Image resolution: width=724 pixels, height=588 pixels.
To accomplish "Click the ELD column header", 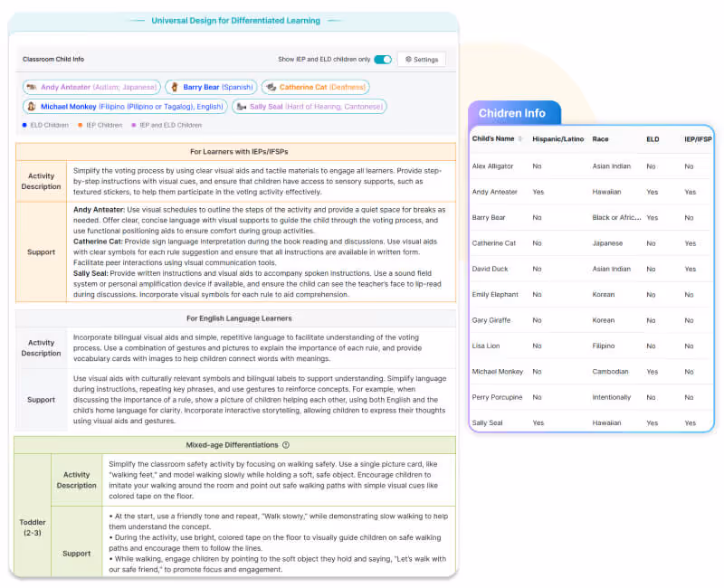I will [x=653, y=139].
